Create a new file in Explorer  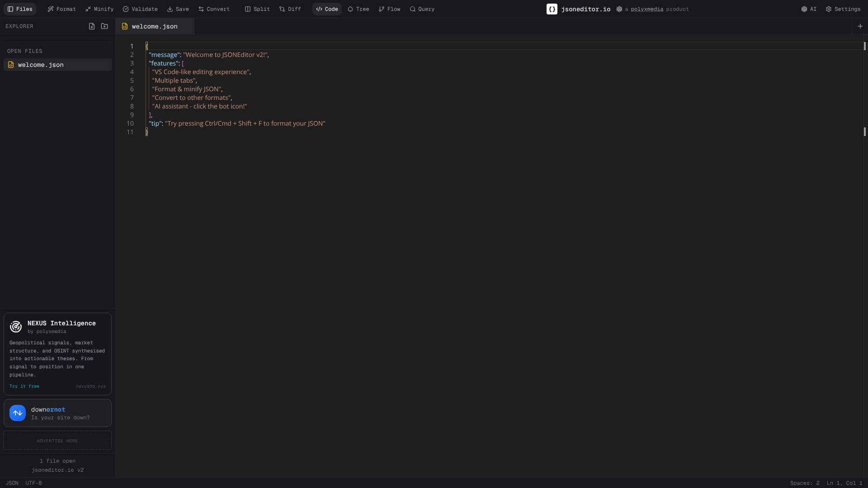(x=92, y=26)
